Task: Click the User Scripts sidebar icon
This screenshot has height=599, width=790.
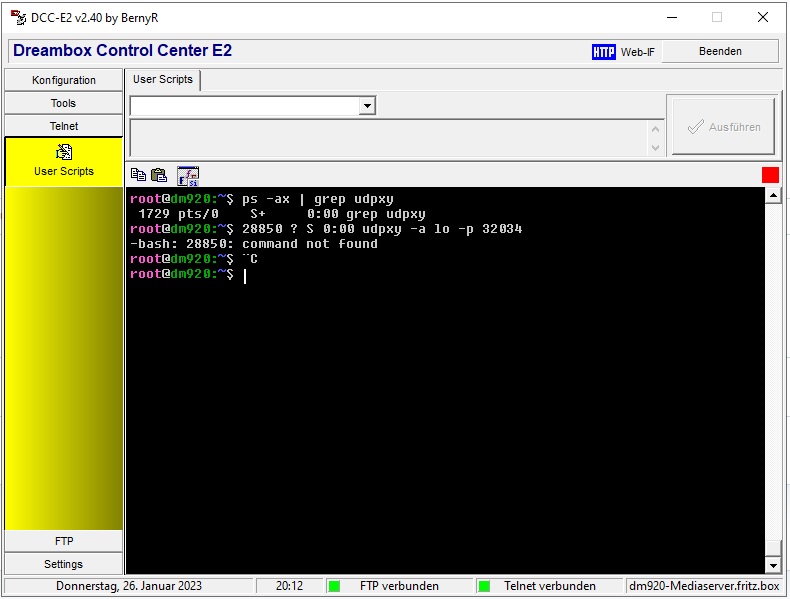Action: click(x=64, y=153)
